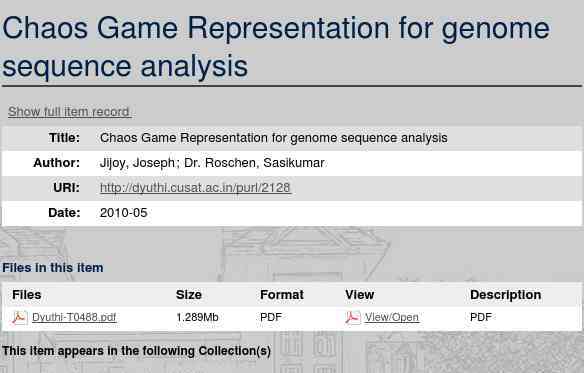Click the Files column header
Image resolution: width=584 pixels, height=373 pixels.
[x=26, y=295]
